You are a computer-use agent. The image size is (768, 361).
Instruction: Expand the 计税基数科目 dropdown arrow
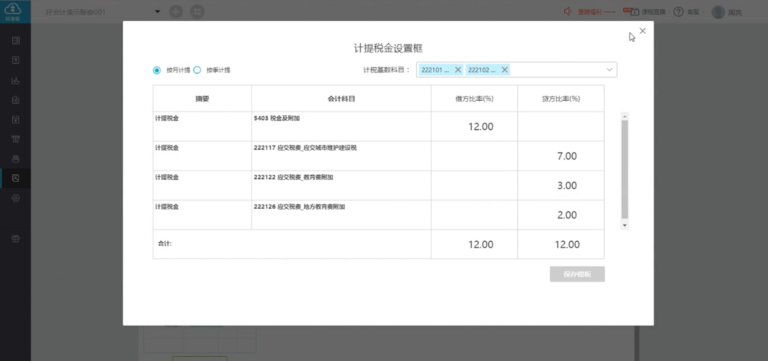[609, 70]
